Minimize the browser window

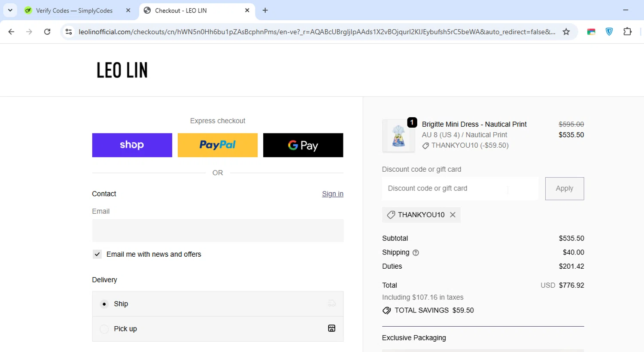[x=626, y=10]
